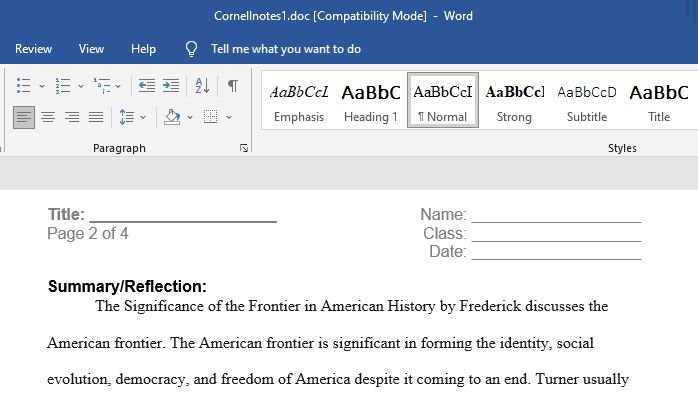698x395 pixels.
Task: Apply numbered list formatting
Action: (63, 86)
